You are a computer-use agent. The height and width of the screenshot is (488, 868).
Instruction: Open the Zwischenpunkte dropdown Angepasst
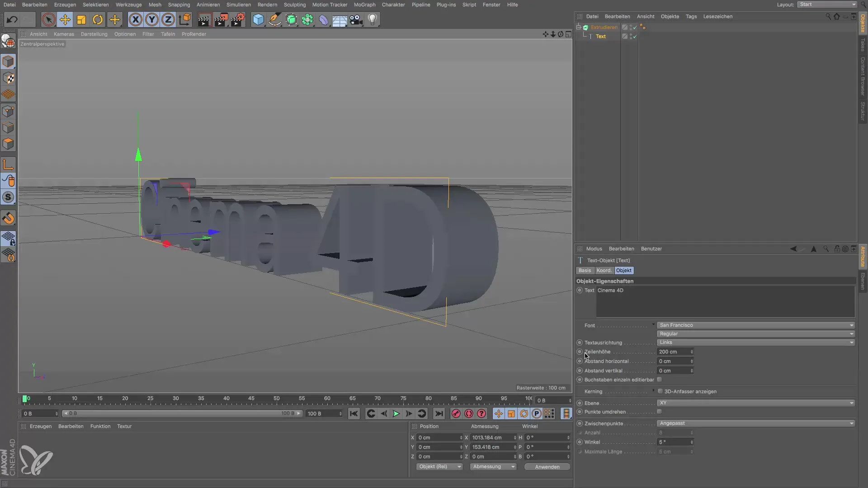[755, 423]
